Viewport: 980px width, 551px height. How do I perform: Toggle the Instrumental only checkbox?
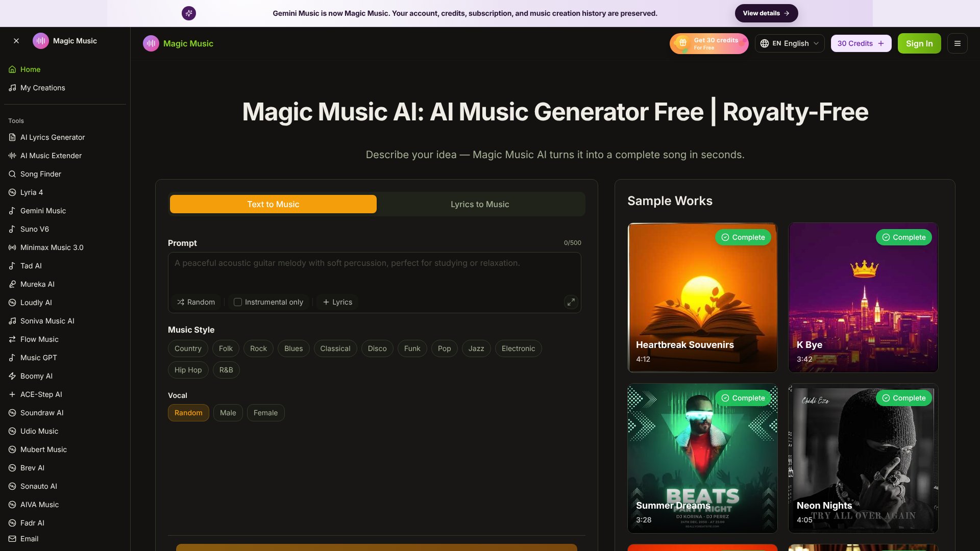(x=238, y=302)
